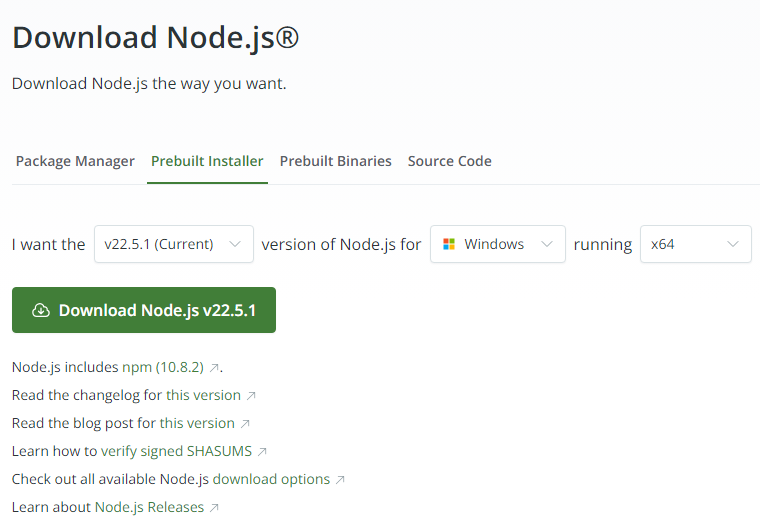Expand the Windows operating system dropdown
760x531 pixels.
[x=497, y=244]
